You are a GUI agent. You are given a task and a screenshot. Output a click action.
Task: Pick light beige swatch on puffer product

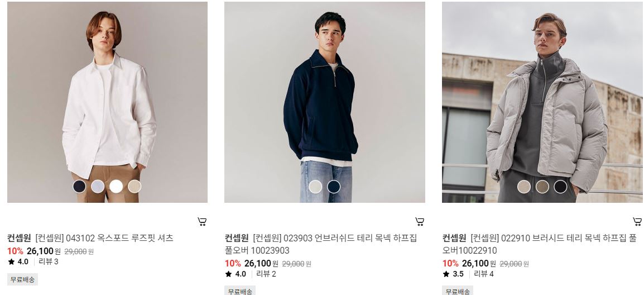coord(524,187)
